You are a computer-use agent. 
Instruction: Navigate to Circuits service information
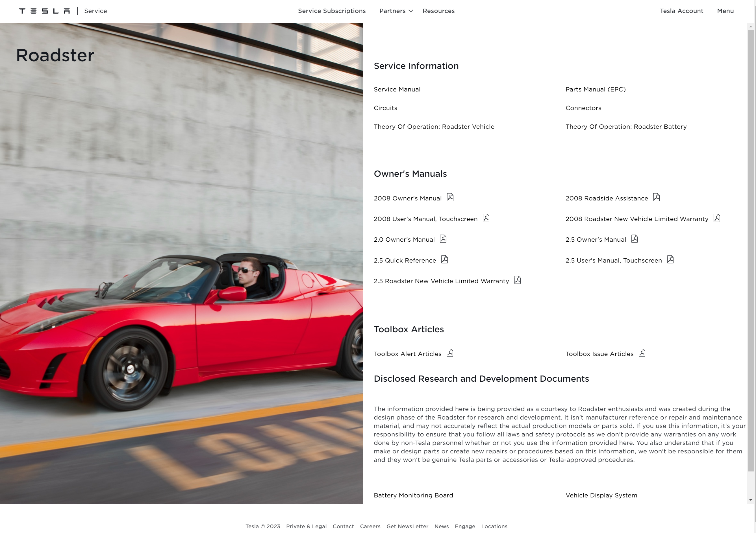click(385, 108)
